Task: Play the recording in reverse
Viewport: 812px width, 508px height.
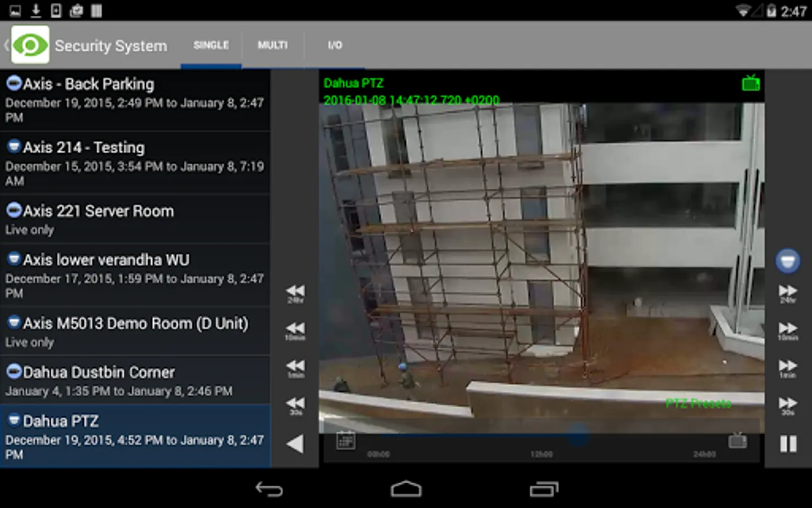Action: 295,444
